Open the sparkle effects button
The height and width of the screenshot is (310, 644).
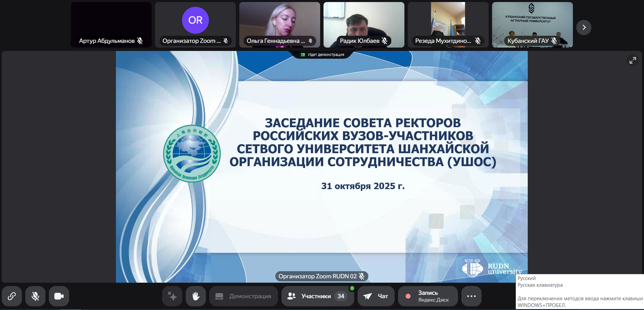click(172, 296)
